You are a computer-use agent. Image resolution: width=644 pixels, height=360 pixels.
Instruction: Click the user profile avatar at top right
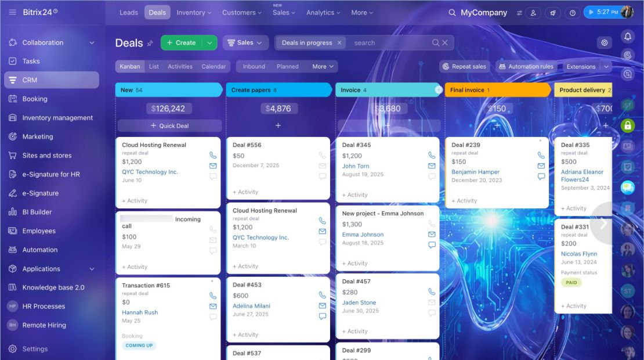(627, 12)
